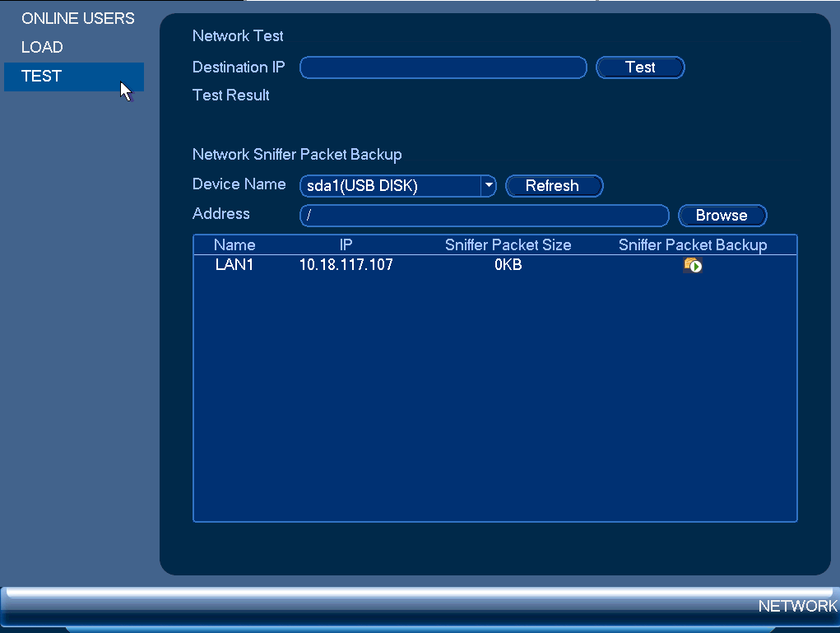
Task: Switch to the LOAD menu item
Action: (x=42, y=47)
